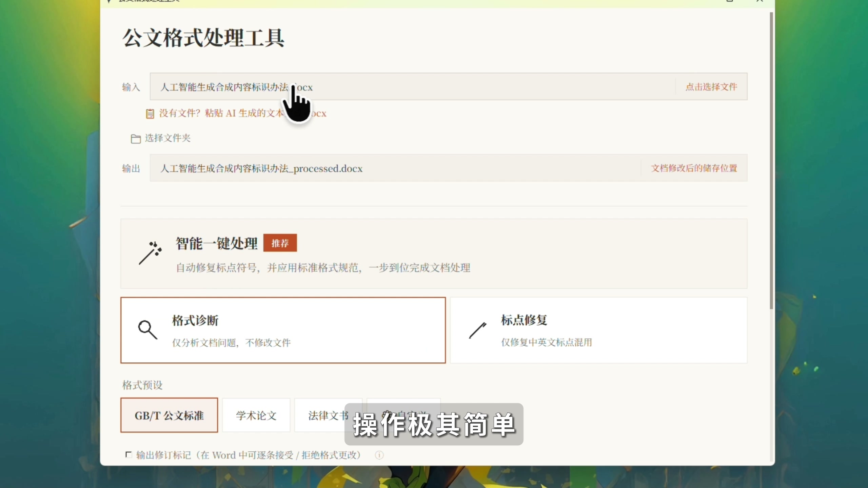Click the clipboard icon beside 没有文件
This screenshot has width=868, height=488.
coord(150,114)
